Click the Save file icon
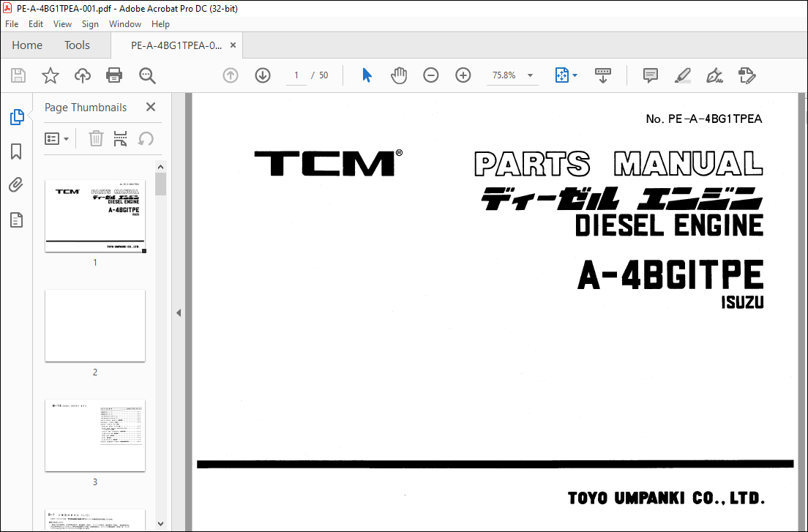This screenshot has height=532, width=808. 18,75
